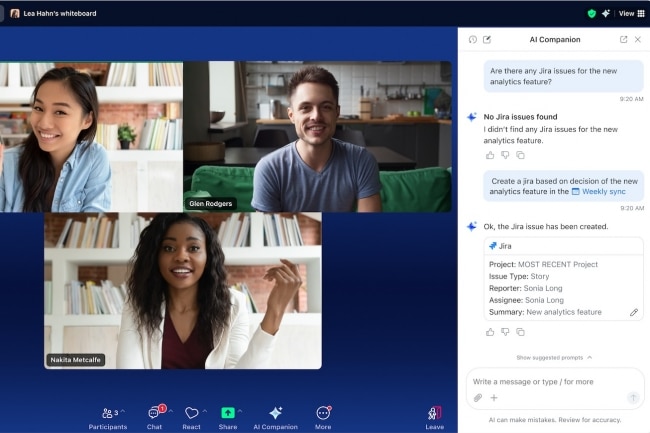
Task: Click the Glen Rodgers name label
Action: [211, 203]
